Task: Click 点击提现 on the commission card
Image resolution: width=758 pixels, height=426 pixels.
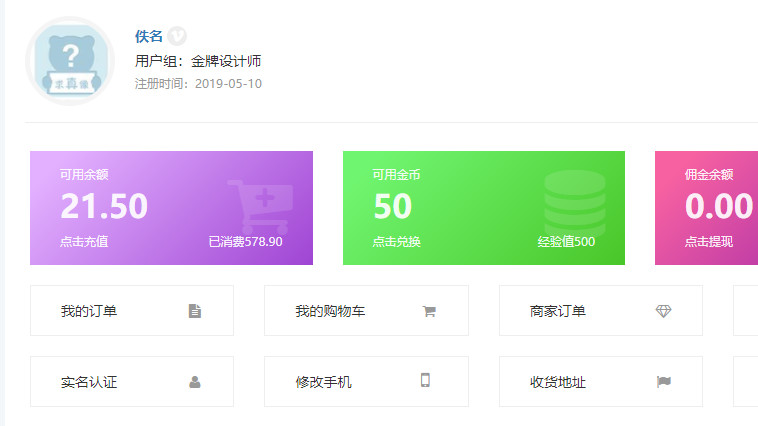Action: pos(709,241)
